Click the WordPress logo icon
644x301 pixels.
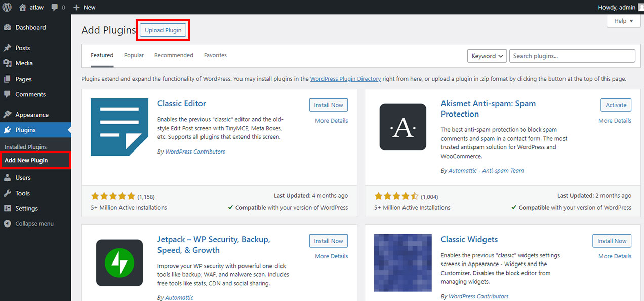[7, 7]
